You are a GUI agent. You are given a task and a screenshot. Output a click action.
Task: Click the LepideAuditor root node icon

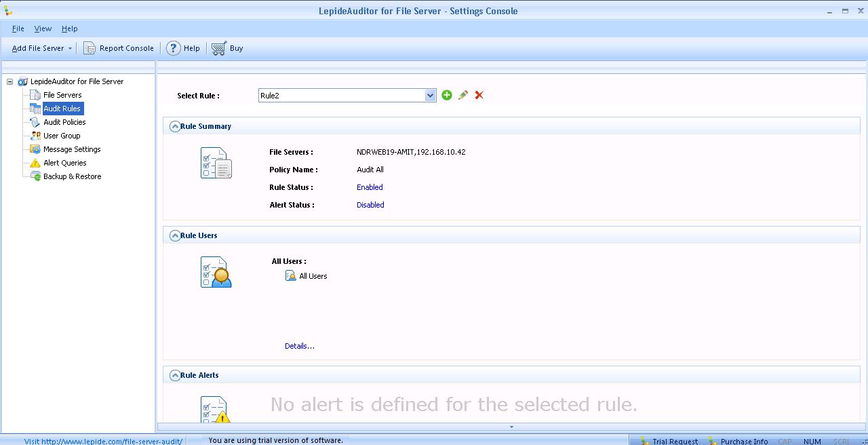(x=22, y=81)
